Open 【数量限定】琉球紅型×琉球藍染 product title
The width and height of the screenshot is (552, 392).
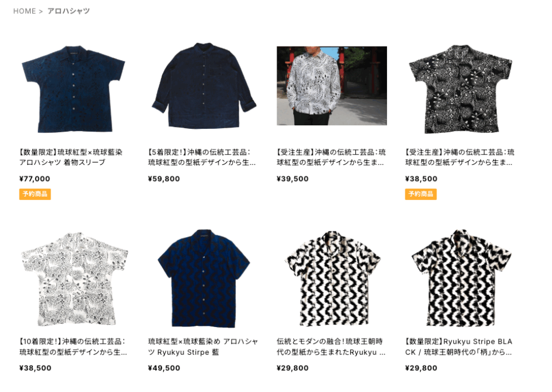tap(71, 157)
